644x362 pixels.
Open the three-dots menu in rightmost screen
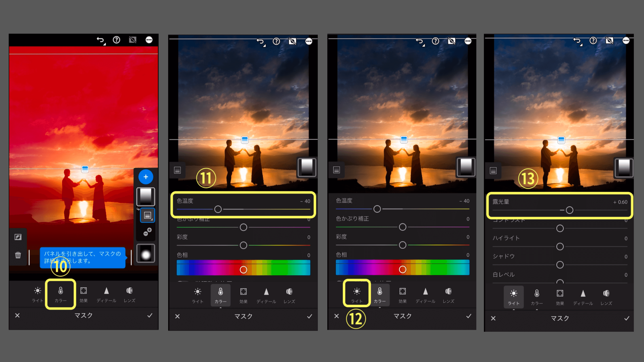(626, 40)
